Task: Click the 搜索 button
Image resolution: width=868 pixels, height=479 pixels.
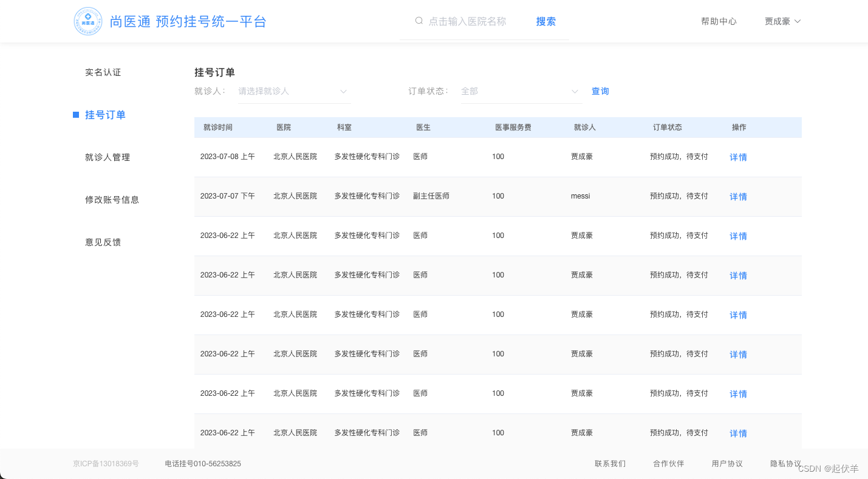Action: click(546, 21)
